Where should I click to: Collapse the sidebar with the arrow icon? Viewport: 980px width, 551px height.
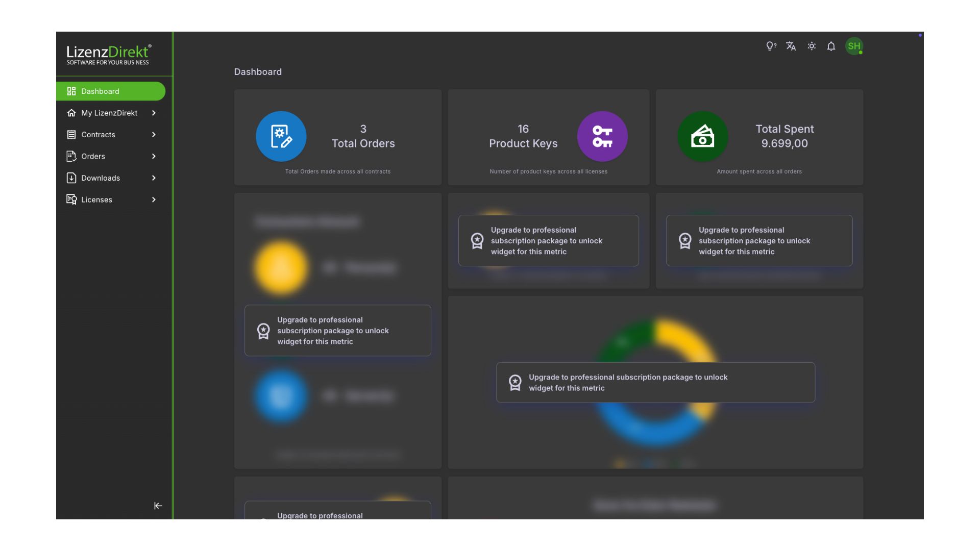coord(158,506)
